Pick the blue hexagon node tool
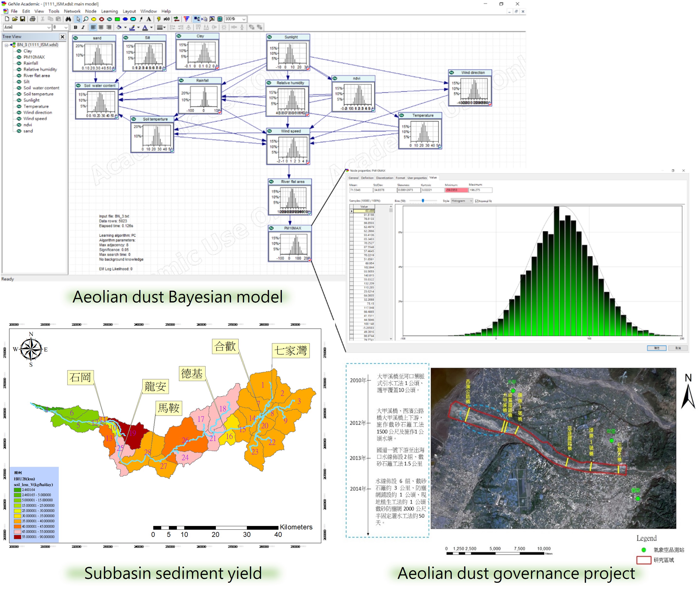 pos(125,19)
